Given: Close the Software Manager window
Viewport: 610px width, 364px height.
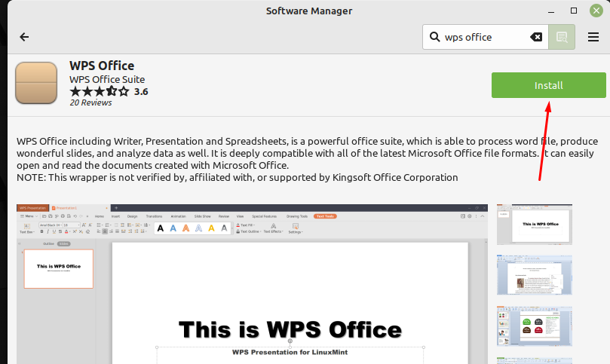Looking at the screenshot, I should [x=596, y=11].
